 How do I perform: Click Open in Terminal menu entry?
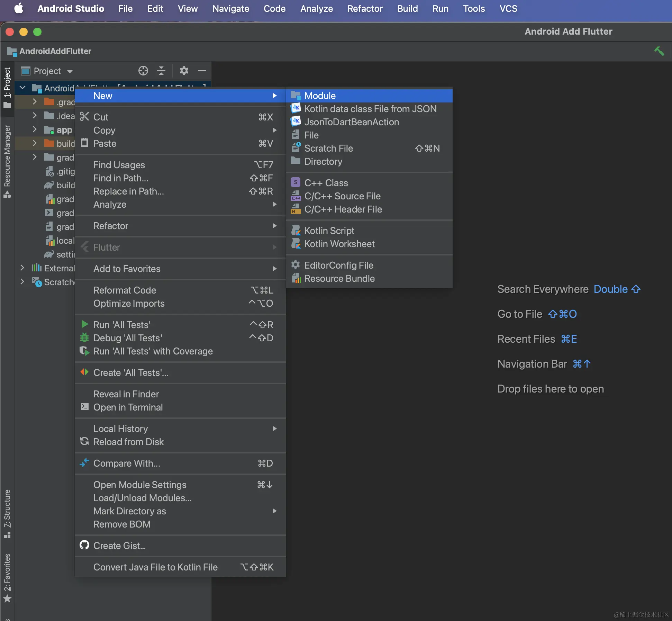pos(128,407)
